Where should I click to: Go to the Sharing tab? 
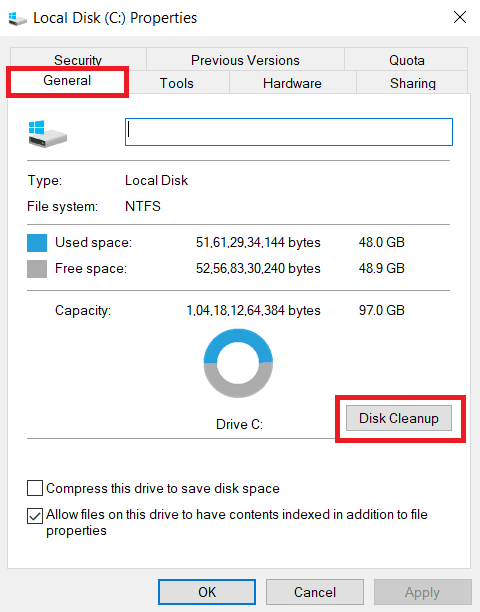pos(412,83)
